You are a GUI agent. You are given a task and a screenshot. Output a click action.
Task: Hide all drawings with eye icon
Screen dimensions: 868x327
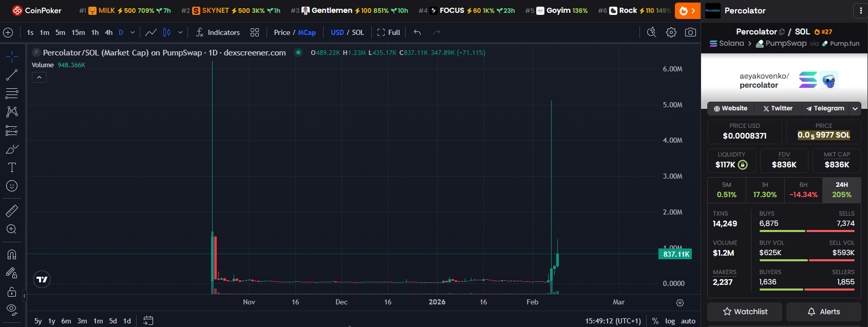click(x=11, y=309)
